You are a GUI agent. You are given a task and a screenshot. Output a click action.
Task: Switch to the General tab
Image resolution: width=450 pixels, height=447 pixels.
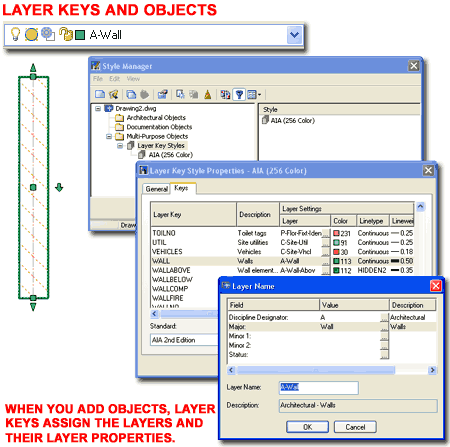[x=156, y=189]
